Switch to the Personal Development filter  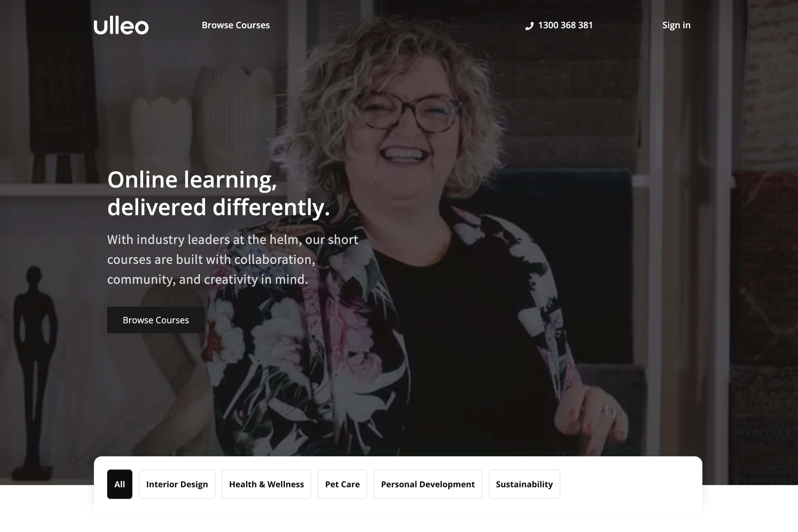click(428, 484)
